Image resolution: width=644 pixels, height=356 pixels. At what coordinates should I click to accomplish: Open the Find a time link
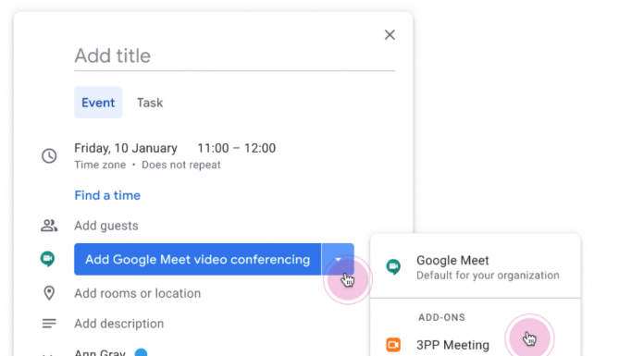[107, 195]
